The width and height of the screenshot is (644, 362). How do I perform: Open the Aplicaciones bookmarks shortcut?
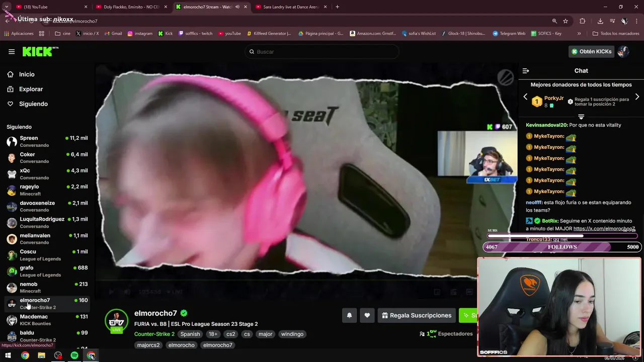coord(19,34)
